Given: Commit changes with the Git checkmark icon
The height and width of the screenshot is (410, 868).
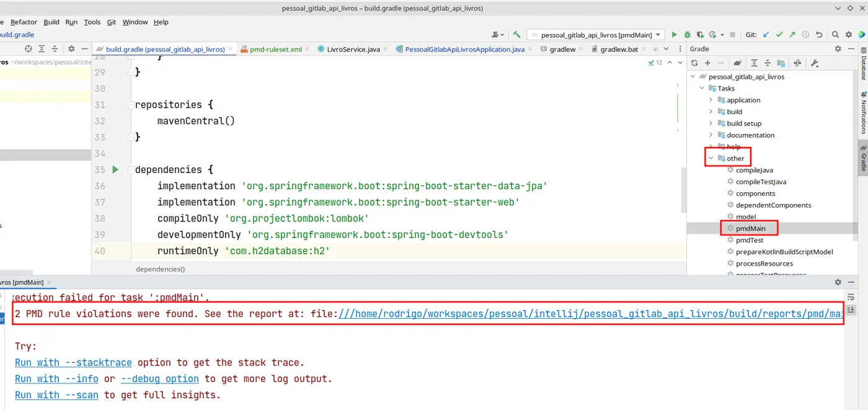Looking at the screenshot, I should click(779, 35).
